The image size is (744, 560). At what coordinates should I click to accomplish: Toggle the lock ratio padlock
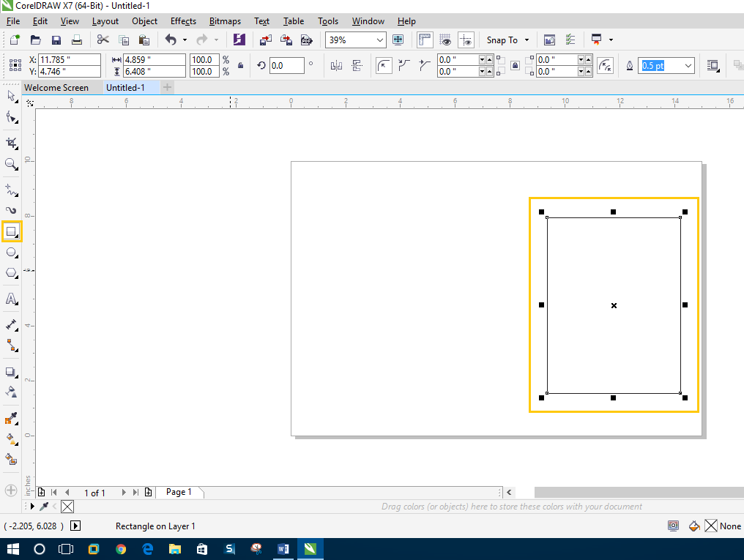click(x=239, y=65)
